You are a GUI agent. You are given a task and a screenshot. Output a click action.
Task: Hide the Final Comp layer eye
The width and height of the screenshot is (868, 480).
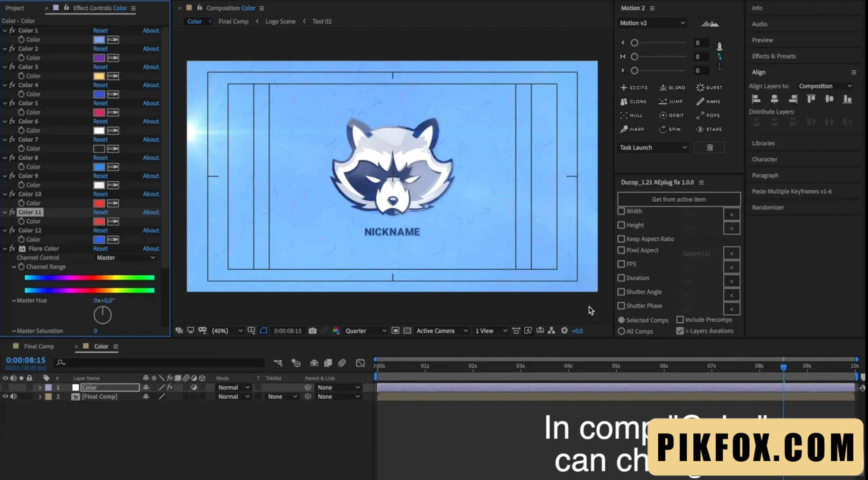[5, 397]
